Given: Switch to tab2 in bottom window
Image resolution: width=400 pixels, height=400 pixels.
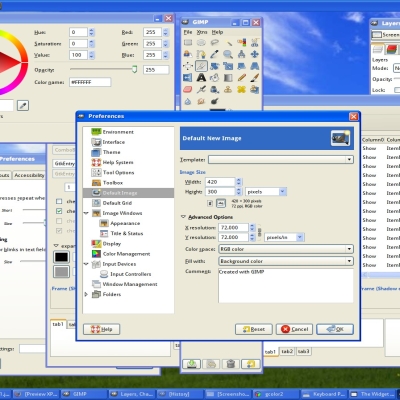Looking at the screenshot, I should (x=287, y=351).
